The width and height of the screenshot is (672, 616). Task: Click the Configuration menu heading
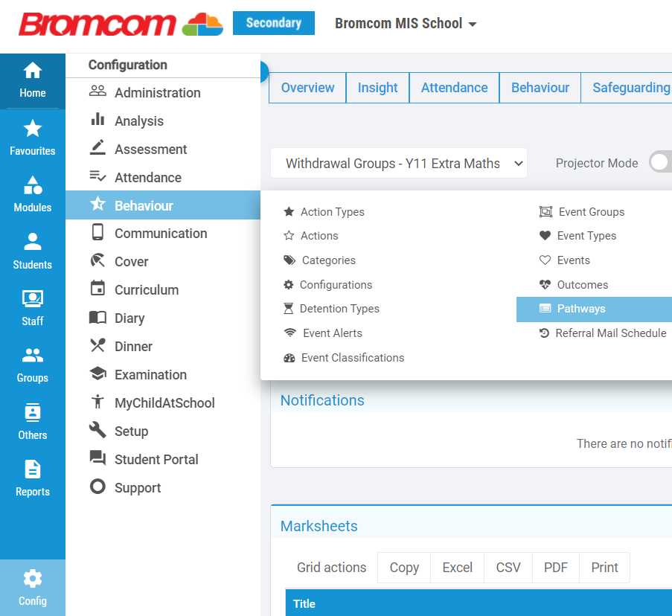tap(128, 65)
